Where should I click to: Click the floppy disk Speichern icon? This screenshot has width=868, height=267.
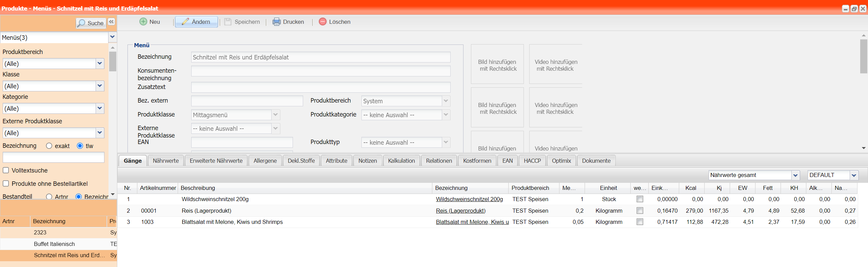coord(228,22)
